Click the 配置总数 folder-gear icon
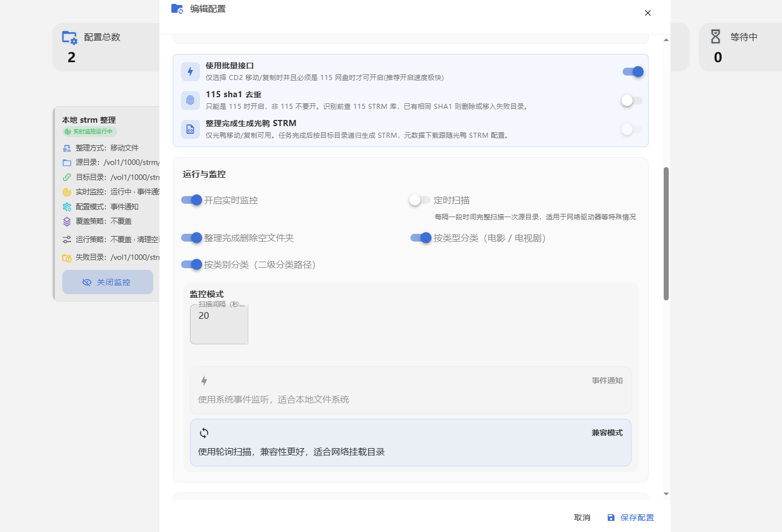782x532 pixels. tap(69, 38)
